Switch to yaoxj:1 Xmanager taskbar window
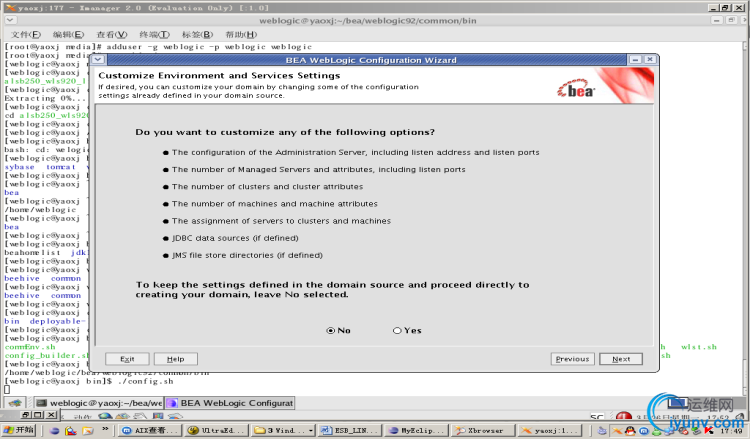This screenshot has width=750, height=439. pyautogui.click(x=550, y=430)
